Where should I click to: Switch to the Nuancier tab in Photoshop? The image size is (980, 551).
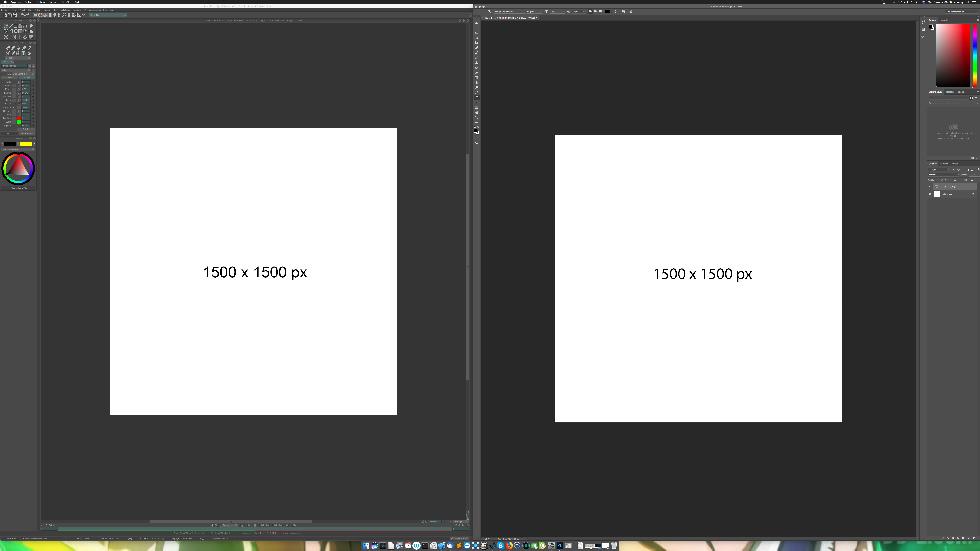tap(944, 20)
